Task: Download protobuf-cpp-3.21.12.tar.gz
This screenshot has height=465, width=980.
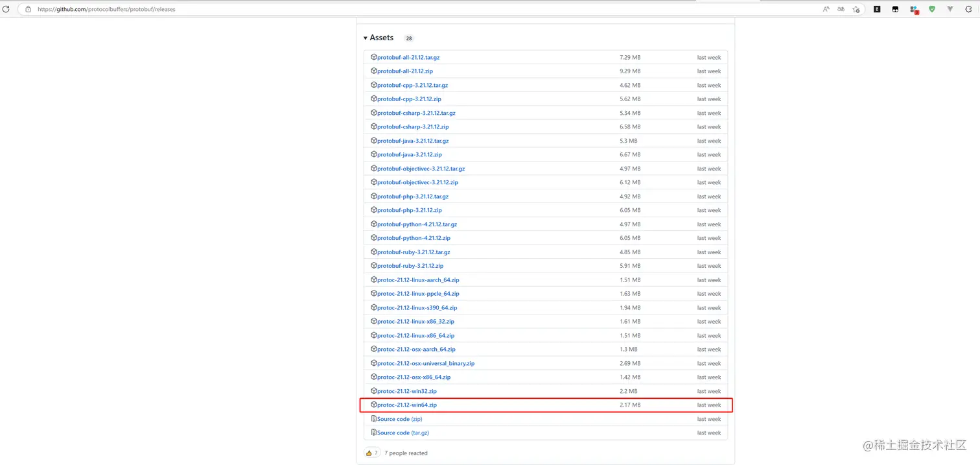Action: (412, 86)
